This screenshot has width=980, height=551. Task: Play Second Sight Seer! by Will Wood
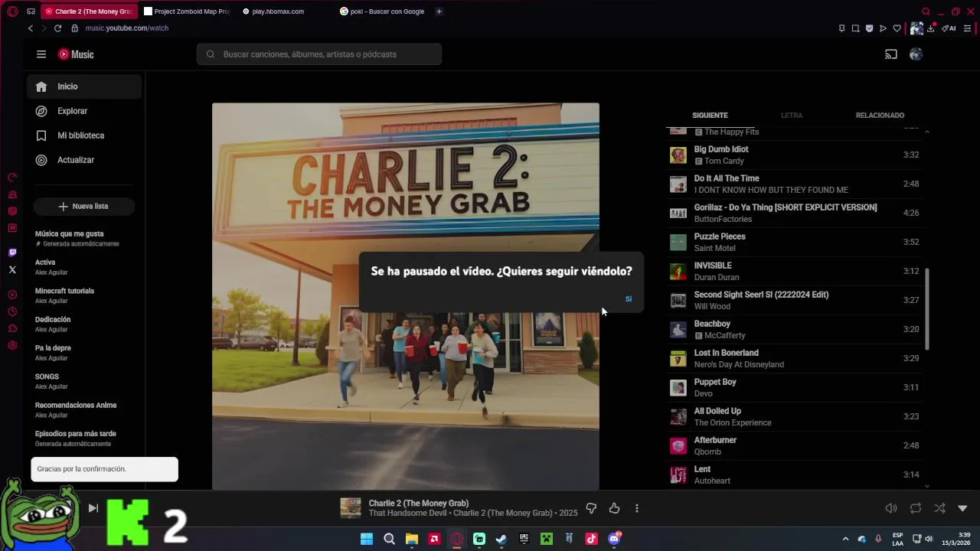(794, 301)
